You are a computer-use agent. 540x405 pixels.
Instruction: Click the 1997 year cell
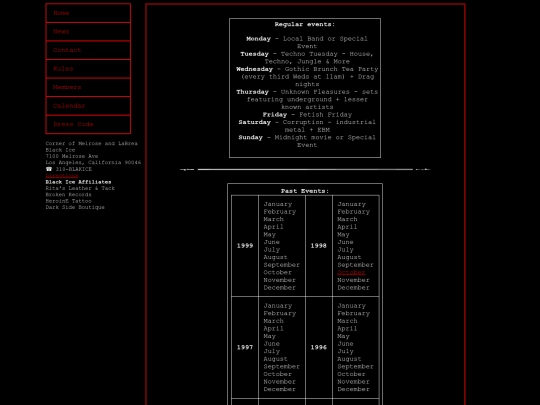[x=245, y=347]
